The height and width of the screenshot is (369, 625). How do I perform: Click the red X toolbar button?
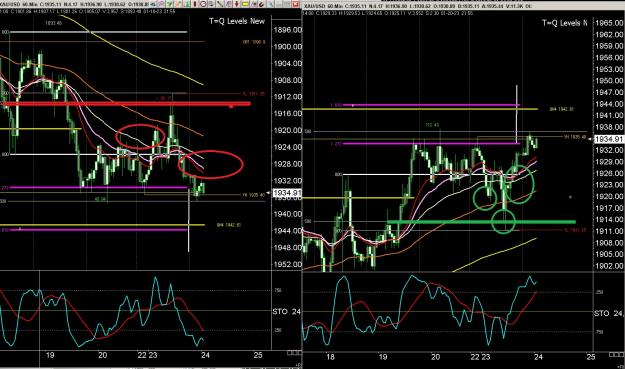295,4
